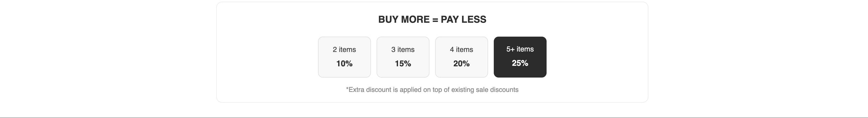Click the words "PAY LESS" in heading
The height and width of the screenshot is (118, 868).
463,19
